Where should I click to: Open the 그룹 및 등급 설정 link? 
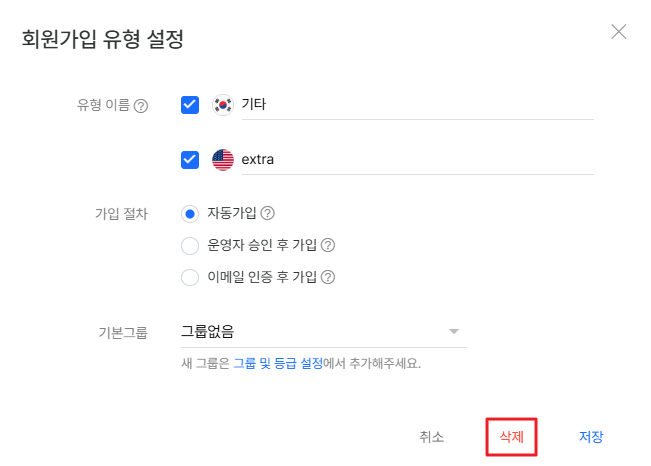tap(278, 363)
